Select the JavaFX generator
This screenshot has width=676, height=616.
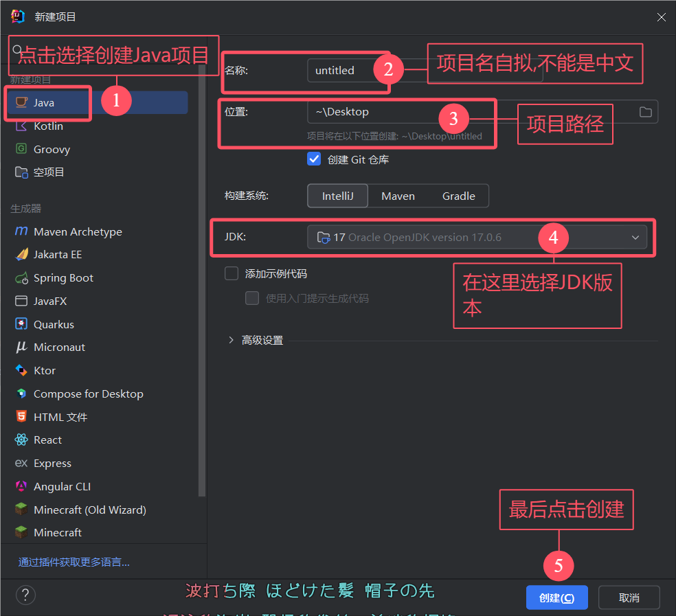58,301
